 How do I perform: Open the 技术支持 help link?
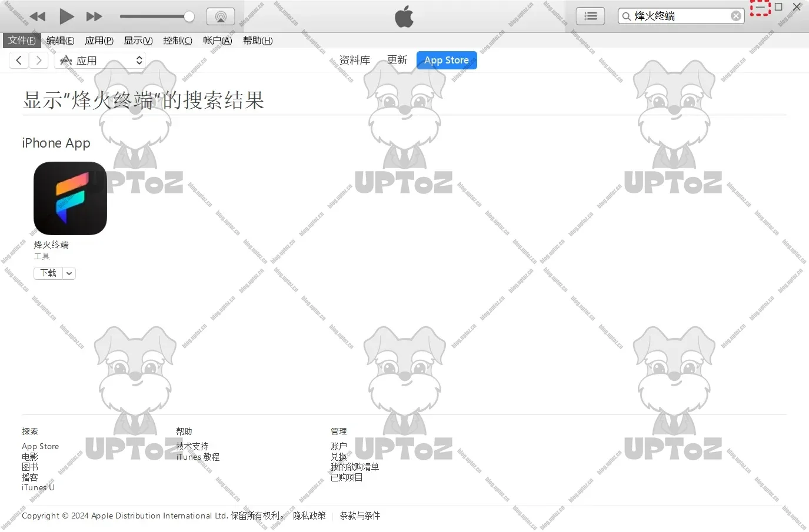point(192,447)
